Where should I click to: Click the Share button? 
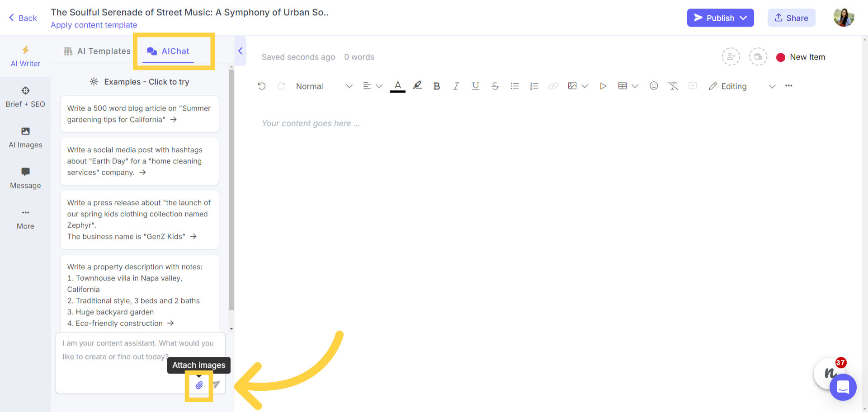coord(791,18)
